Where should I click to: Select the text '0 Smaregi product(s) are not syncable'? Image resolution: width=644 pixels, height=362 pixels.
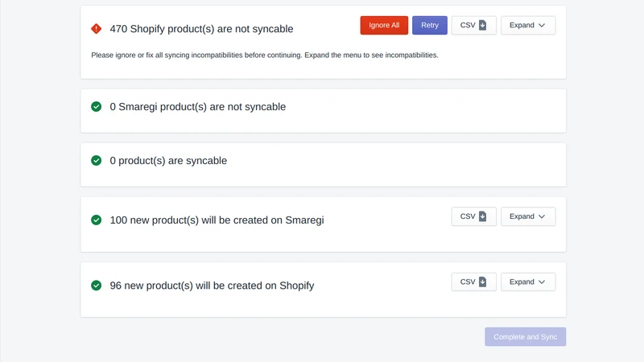[197, 107]
